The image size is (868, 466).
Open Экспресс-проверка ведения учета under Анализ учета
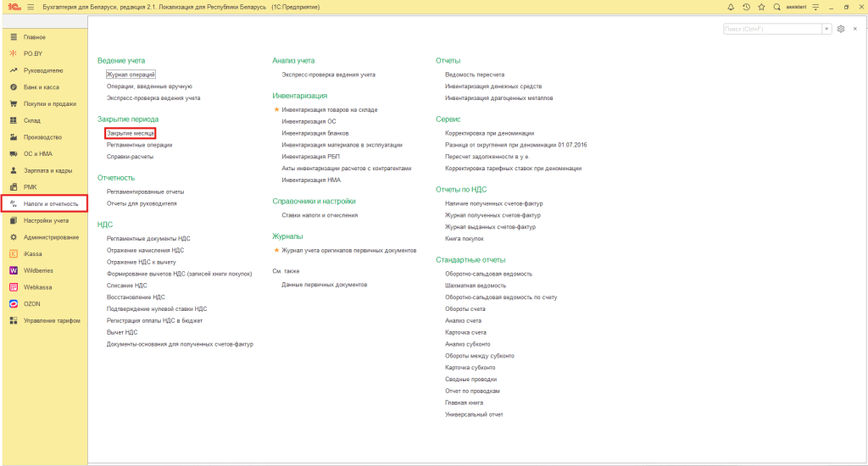328,75
